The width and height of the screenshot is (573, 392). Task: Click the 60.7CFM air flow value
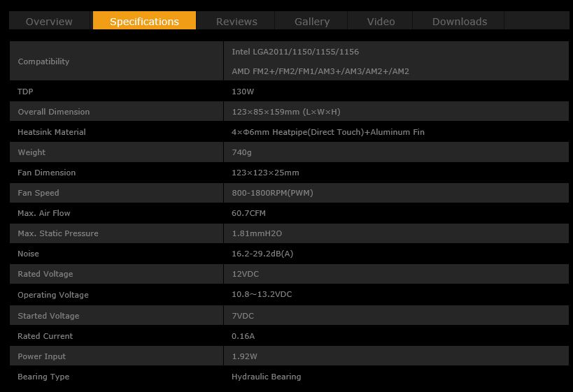(x=248, y=213)
